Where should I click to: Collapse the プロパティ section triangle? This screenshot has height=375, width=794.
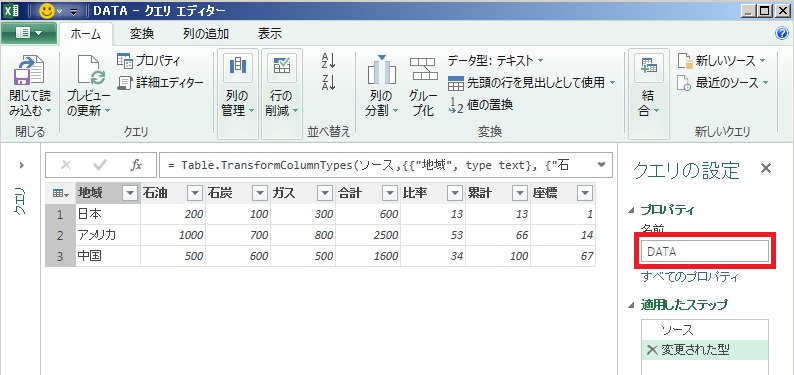click(x=631, y=210)
